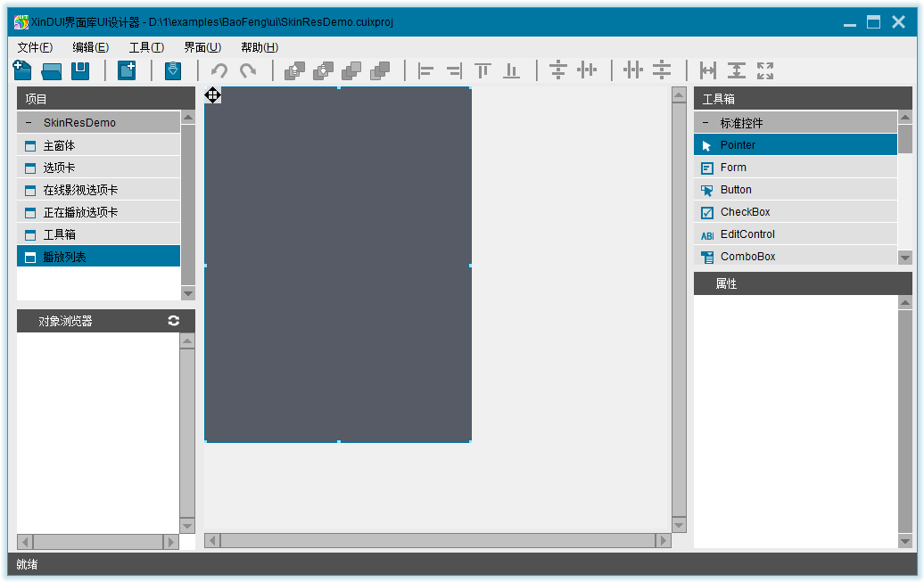Select 在线影视选项卡 in the project list
Image resolution: width=924 pixels, height=582 pixels.
tap(98, 190)
